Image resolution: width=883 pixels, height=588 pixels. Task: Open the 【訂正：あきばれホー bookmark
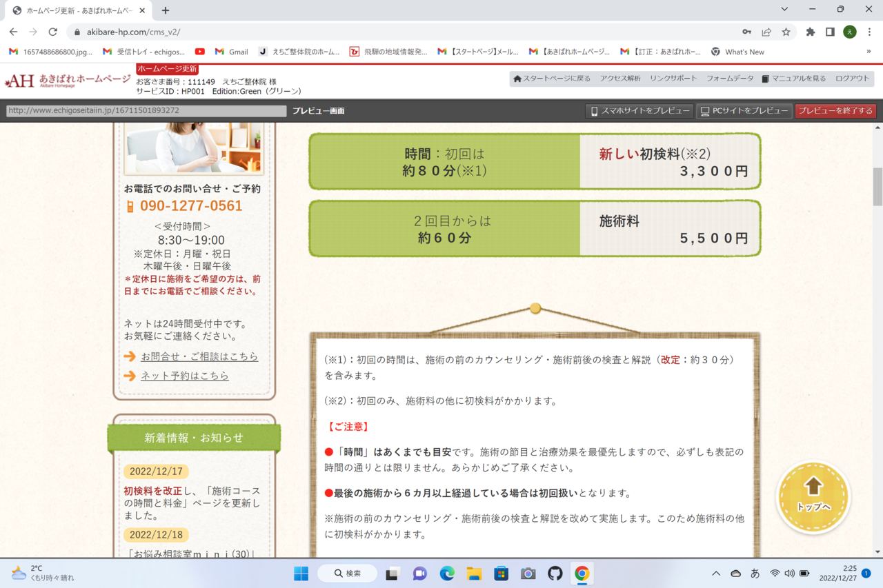click(661, 52)
